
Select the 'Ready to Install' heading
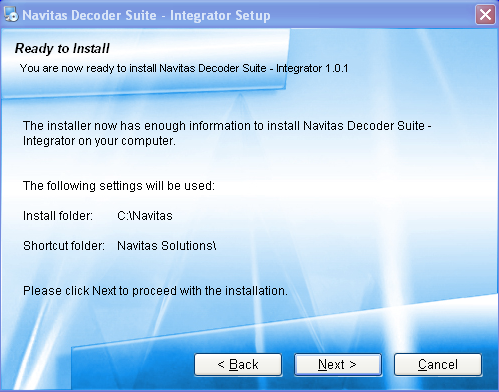point(62,49)
